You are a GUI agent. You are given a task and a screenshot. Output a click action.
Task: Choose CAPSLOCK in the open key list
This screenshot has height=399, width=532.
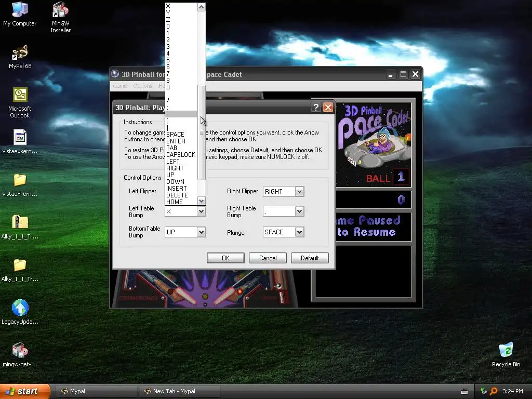pyautogui.click(x=181, y=155)
